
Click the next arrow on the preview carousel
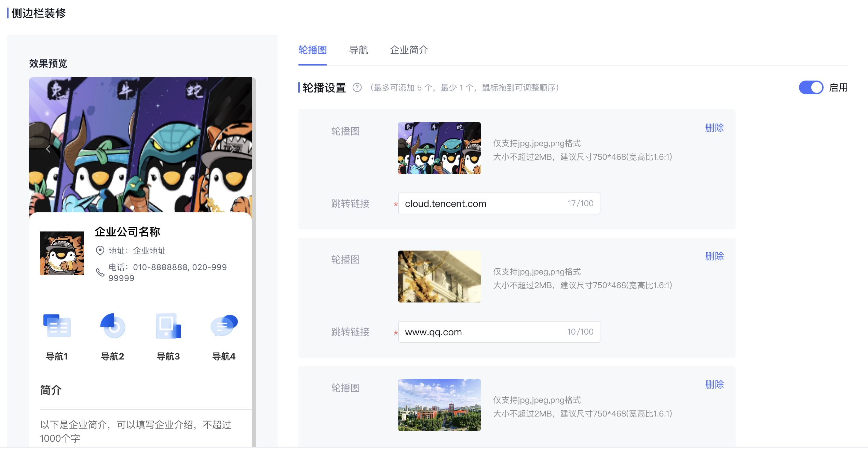click(232, 149)
